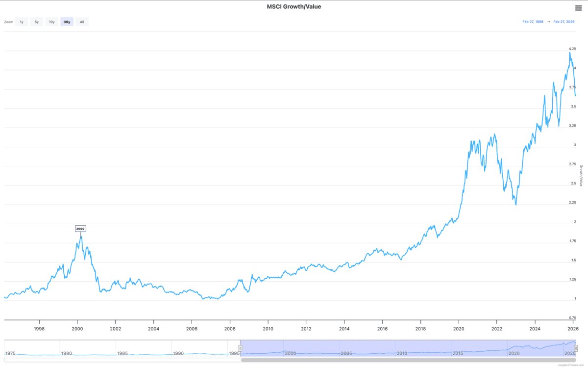Zoom chart to 5y range

point(37,22)
